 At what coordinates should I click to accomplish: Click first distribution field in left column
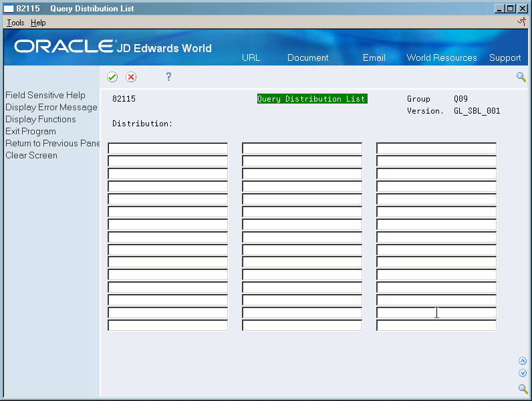[x=168, y=148]
